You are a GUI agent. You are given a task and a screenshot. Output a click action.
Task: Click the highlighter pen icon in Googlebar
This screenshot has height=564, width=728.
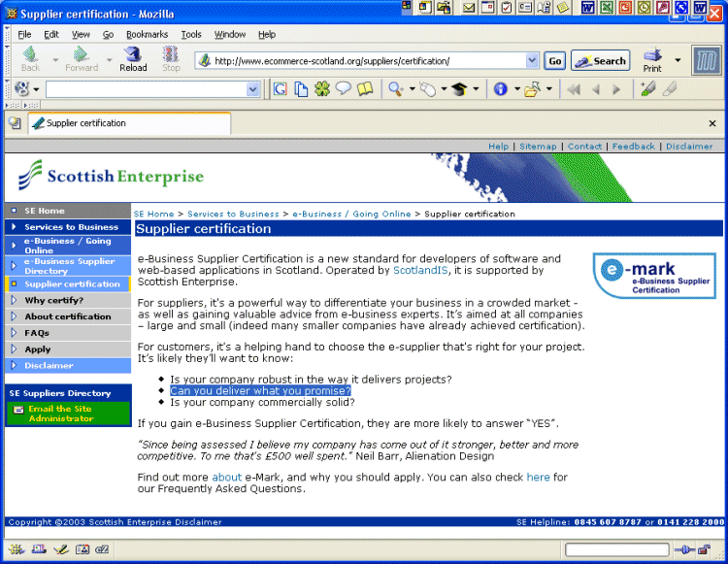point(647,88)
